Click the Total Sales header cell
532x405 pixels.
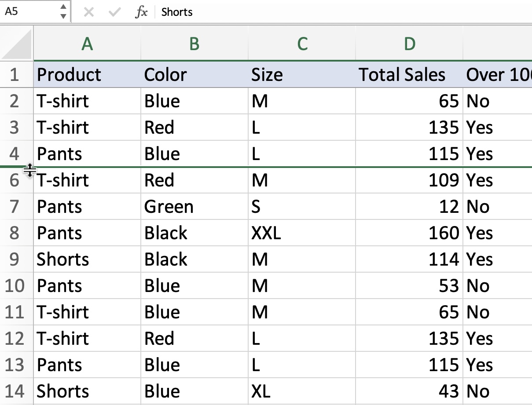tap(409, 74)
